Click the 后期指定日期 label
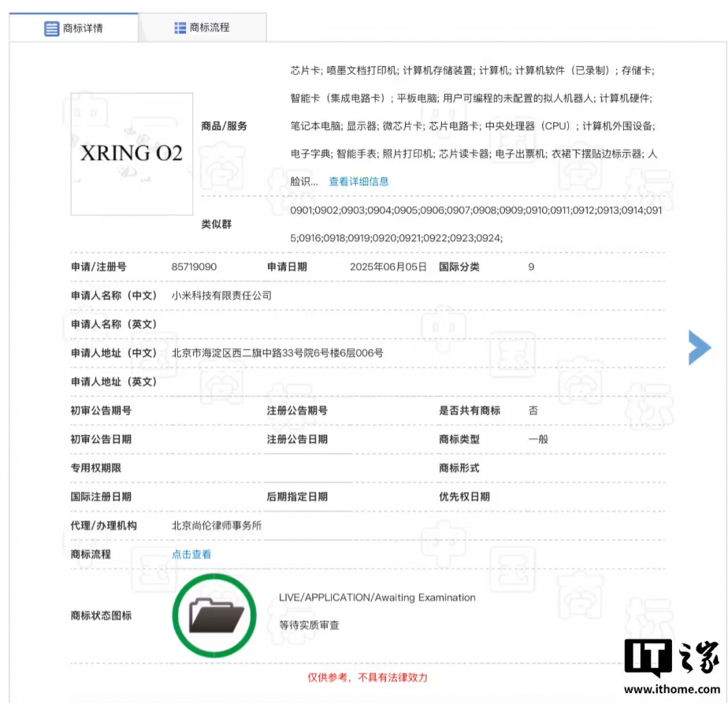 click(297, 497)
